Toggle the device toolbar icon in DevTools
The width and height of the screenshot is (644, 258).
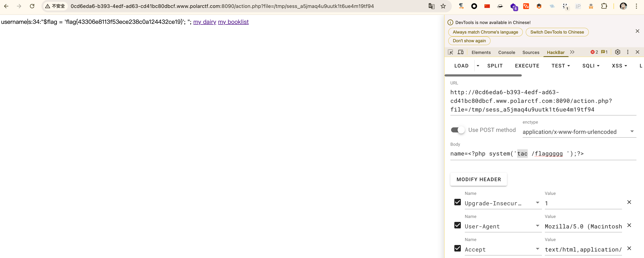[460, 52]
